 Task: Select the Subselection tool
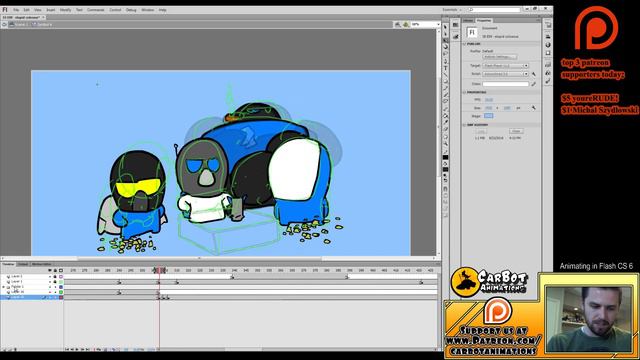tap(445, 33)
